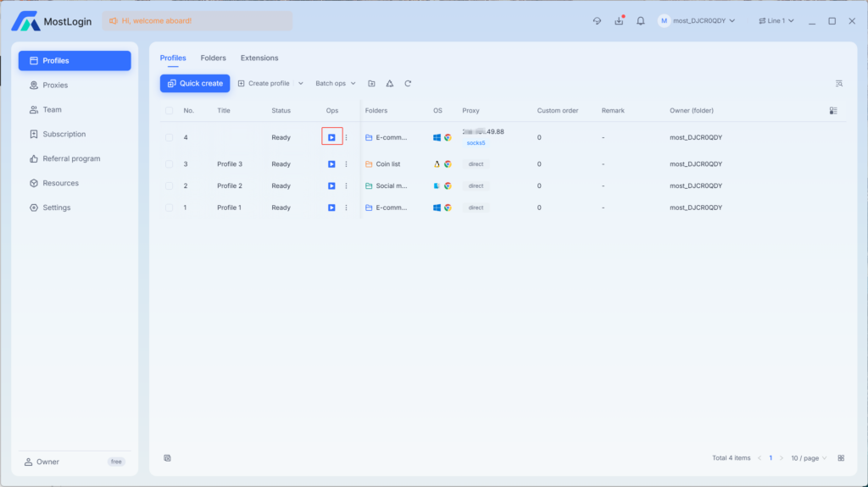868x487 pixels.
Task: Click the download icon with red dot
Action: tap(619, 21)
